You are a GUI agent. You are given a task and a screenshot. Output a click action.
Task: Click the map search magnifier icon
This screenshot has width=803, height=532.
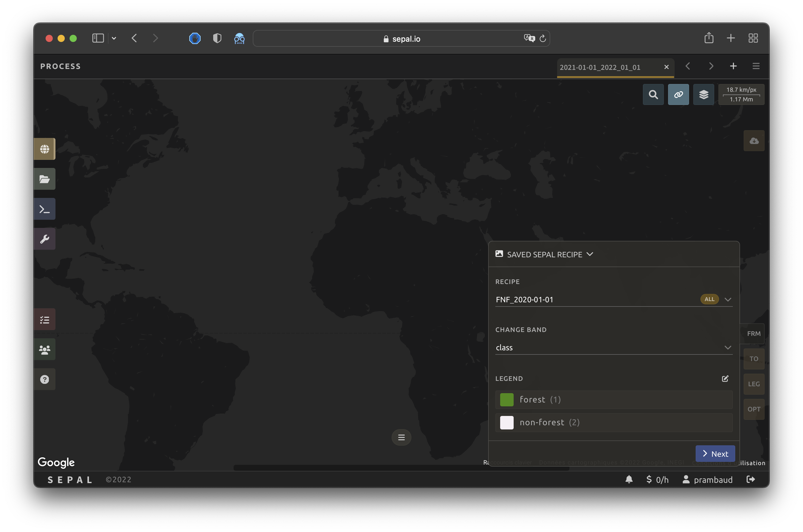click(653, 94)
